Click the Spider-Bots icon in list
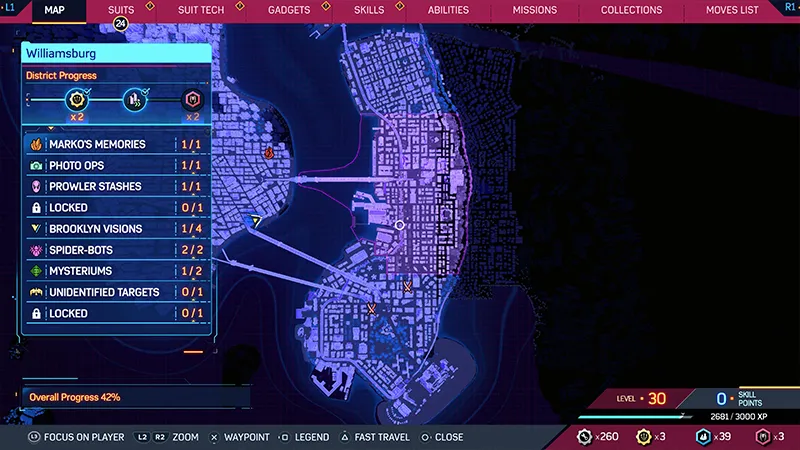The height and width of the screenshot is (450, 800). (36, 250)
